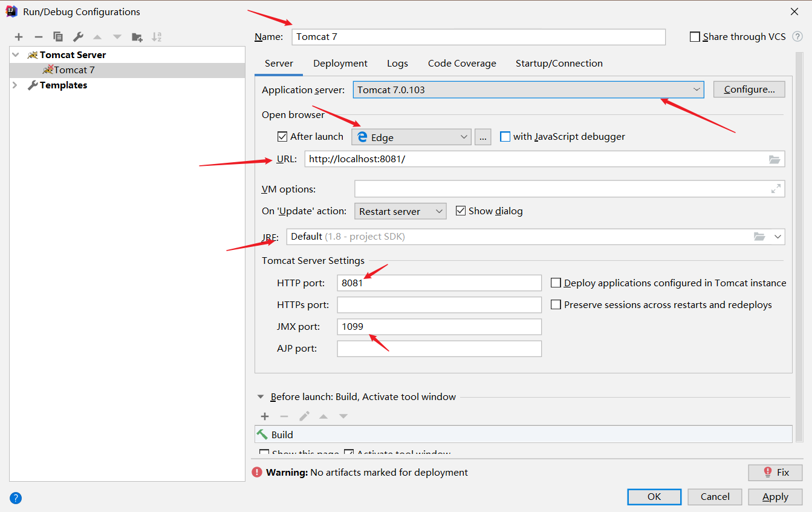Copy the selected configuration
The width and height of the screenshot is (812, 512).
58,37
